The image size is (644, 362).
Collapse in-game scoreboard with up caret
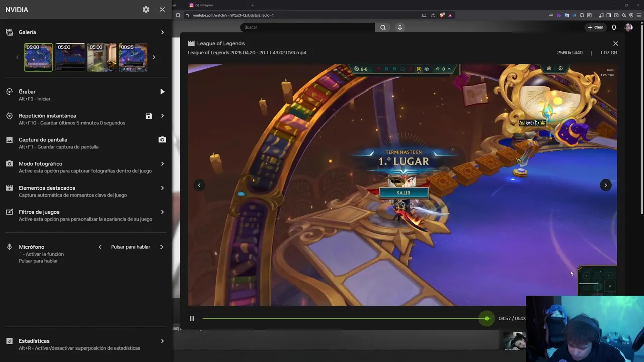click(449, 69)
